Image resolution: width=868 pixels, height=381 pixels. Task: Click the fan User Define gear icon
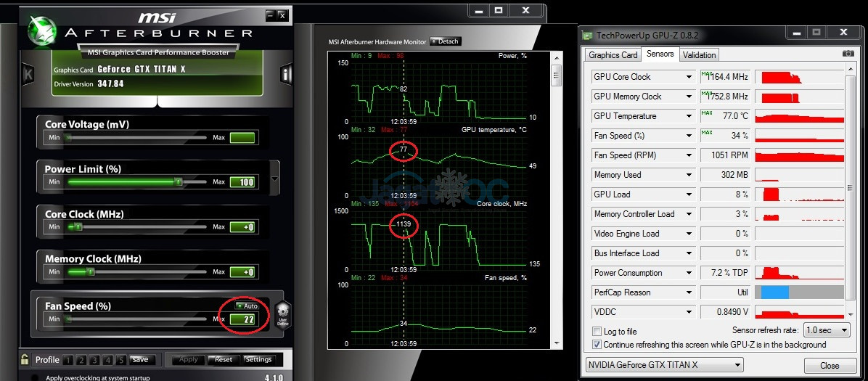[282, 314]
